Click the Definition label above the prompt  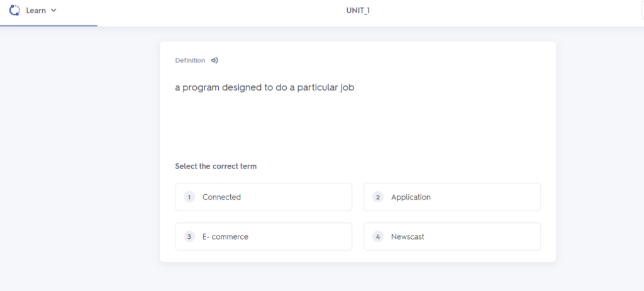click(x=190, y=60)
